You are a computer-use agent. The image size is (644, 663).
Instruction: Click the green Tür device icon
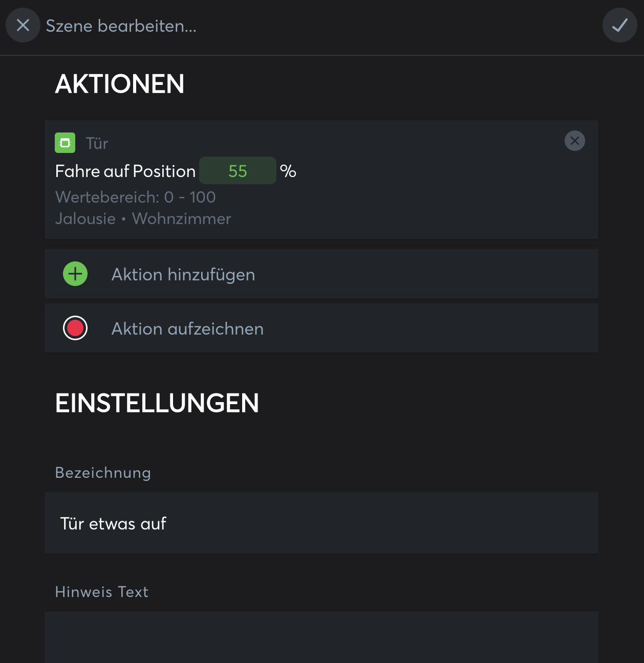point(65,143)
